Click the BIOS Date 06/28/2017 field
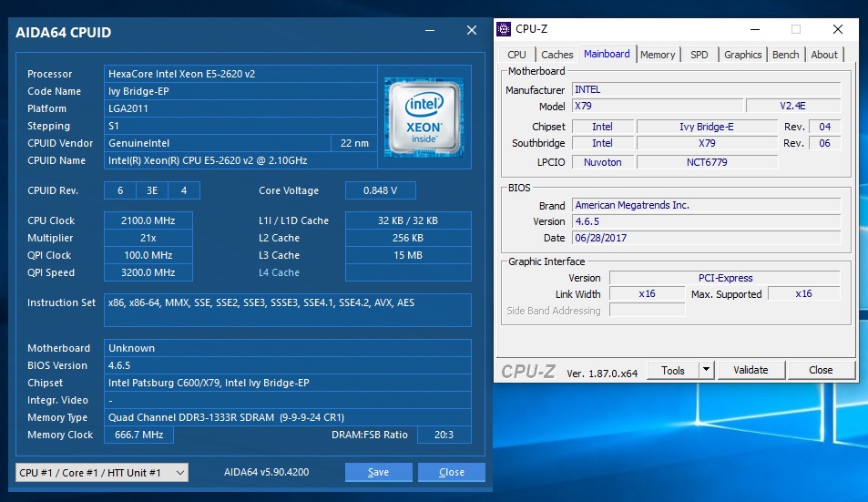This screenshot has width=868, height=502. (x=707, y=238)
